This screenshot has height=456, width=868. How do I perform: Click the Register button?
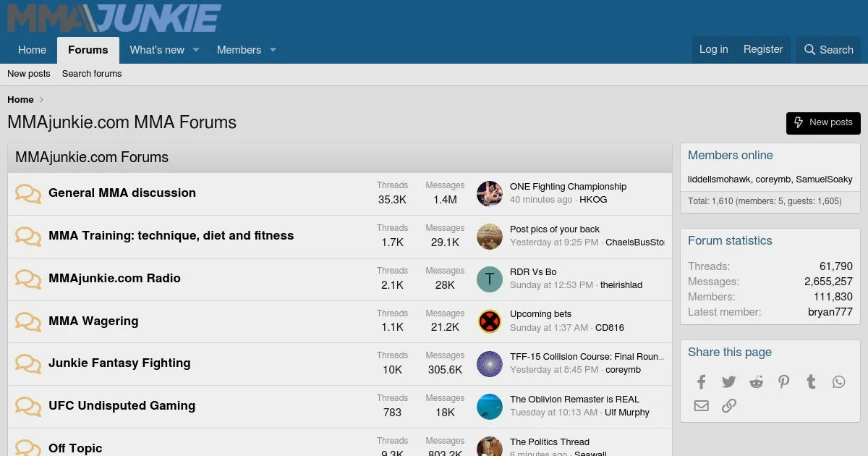pyautogui.click(x=763, y=50)
